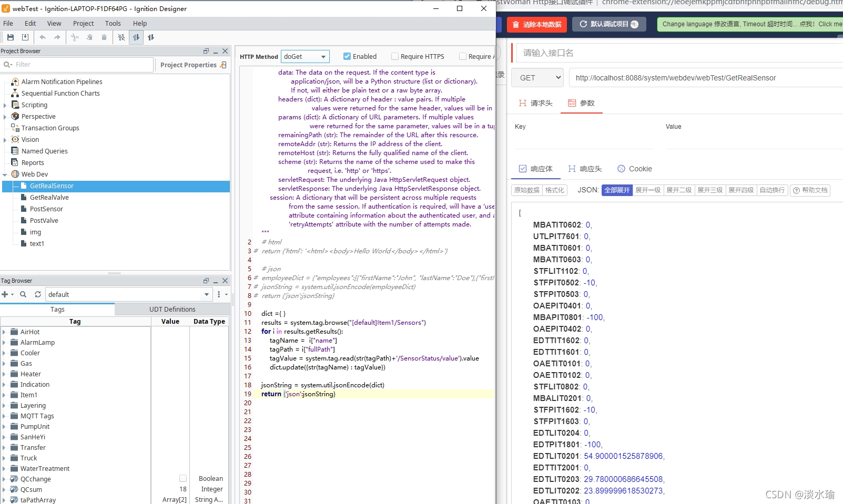Close the Project Browser panel
Screen dimensions: 843x504
[225, 51]
